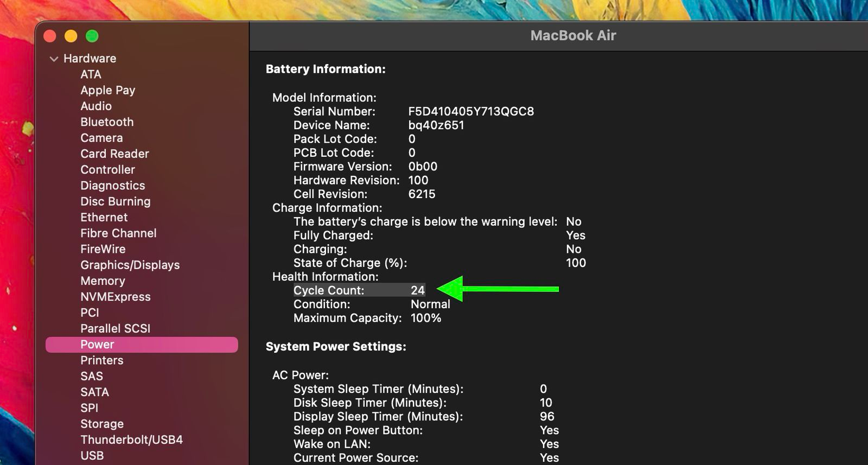
Task: Select NVMExpress in the sidebar
Action: [116, 297]
